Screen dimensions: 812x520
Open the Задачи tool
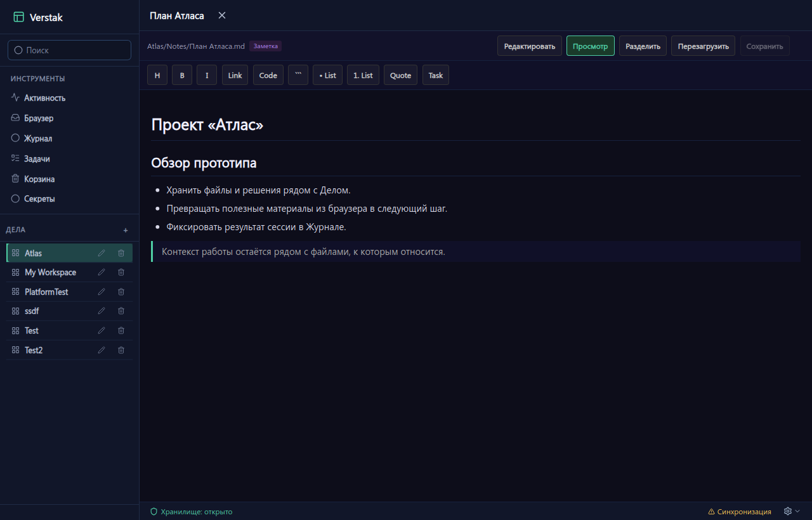[x=69, y=159]
